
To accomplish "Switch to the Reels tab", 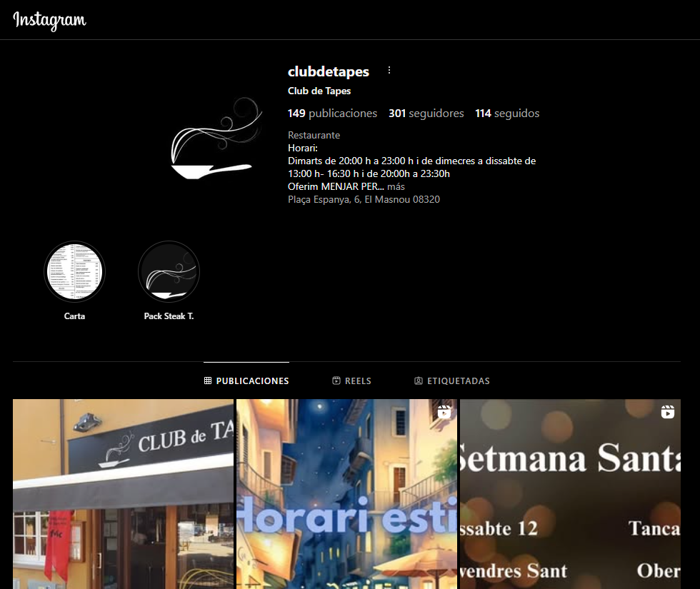I will point(351,381).
